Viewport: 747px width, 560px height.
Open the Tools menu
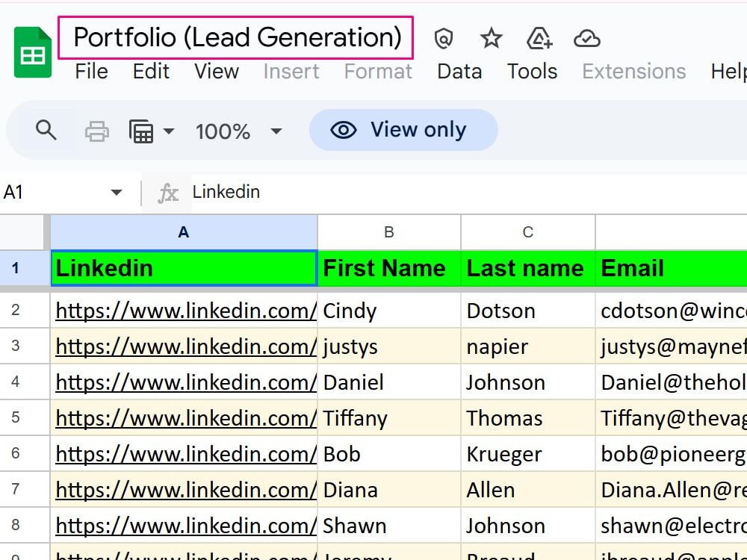pos(532,72)
